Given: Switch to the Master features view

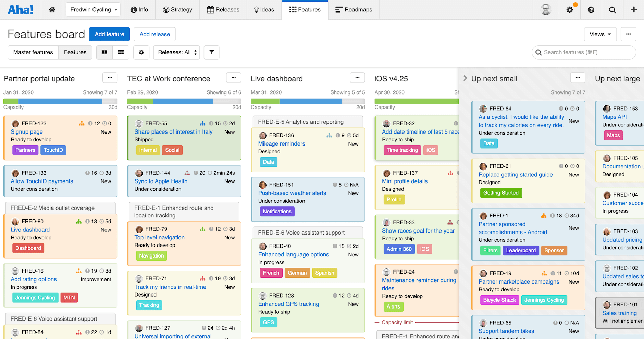Looking at the screenshot, I should pyautogui.click(x=33, y=52).
